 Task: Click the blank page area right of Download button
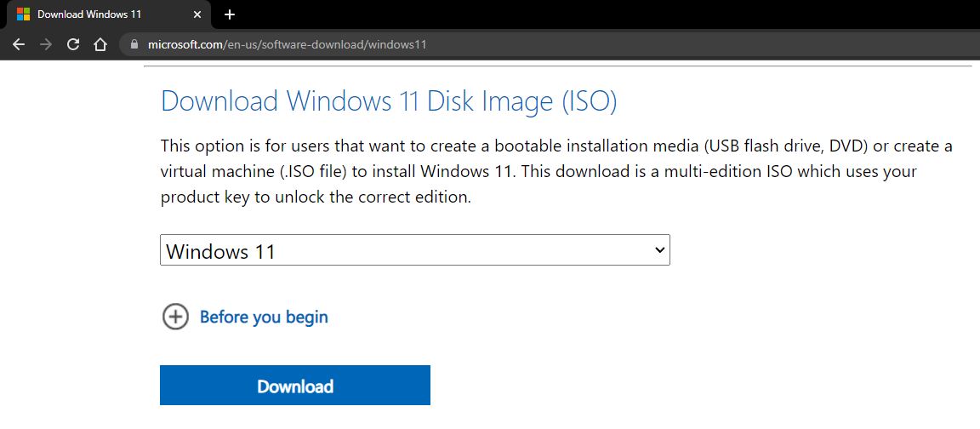pos(687,386)
